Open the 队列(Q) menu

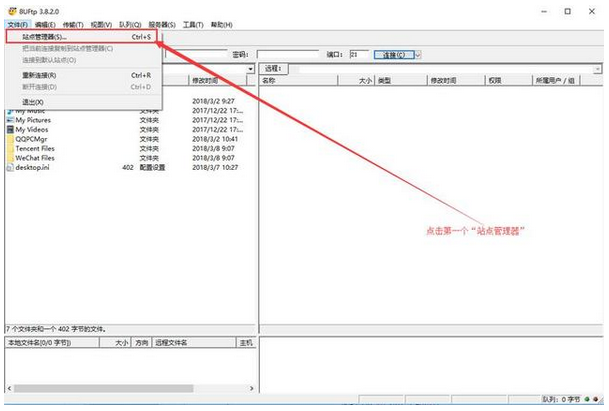click(130, 25)
